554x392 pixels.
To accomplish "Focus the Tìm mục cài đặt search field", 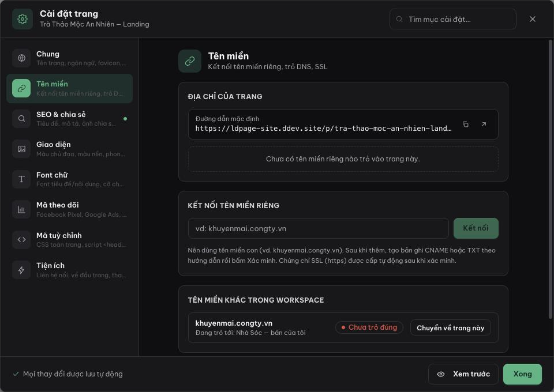I will tap(452, 19).
